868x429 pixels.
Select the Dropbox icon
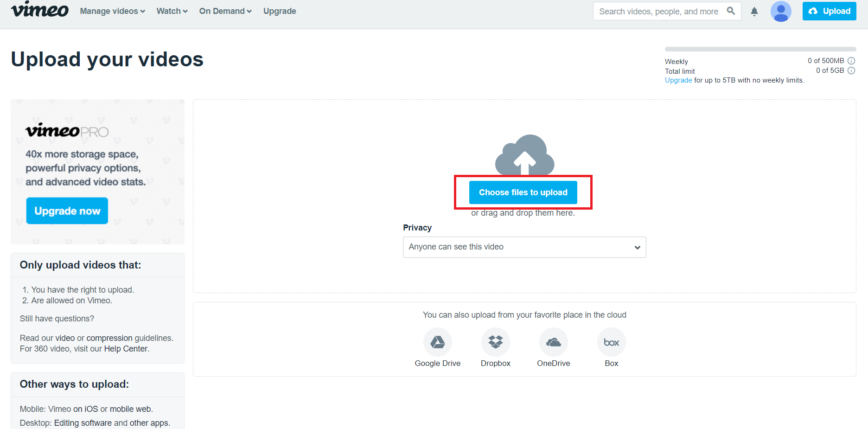[496, 342]
